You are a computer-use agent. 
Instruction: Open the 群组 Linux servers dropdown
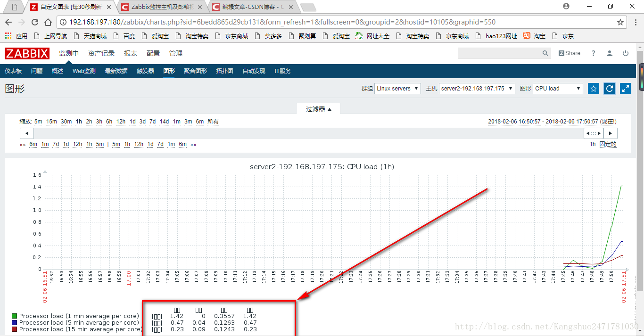[398, 89]
